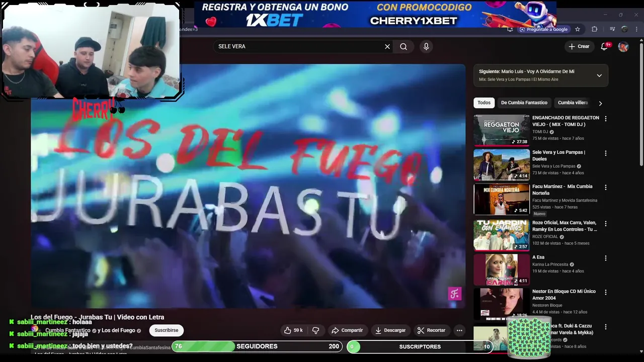Like the video showing 59 k

click(x=294, y=330)
